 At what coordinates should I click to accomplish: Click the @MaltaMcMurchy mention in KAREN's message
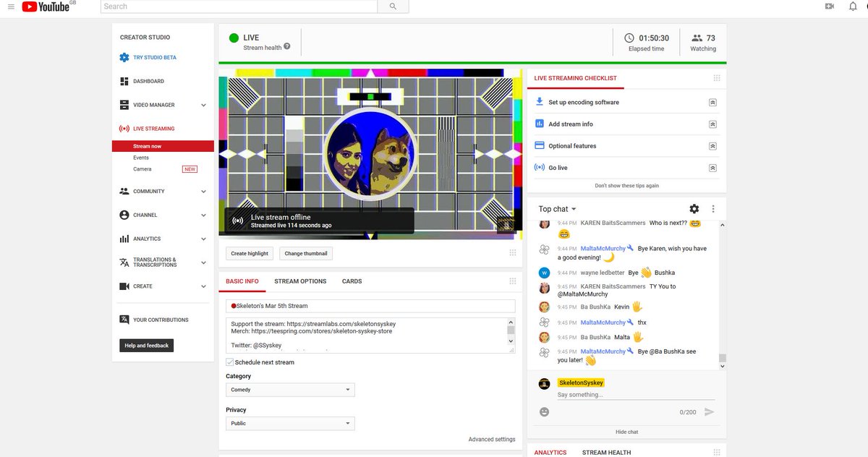pos(582,294)
